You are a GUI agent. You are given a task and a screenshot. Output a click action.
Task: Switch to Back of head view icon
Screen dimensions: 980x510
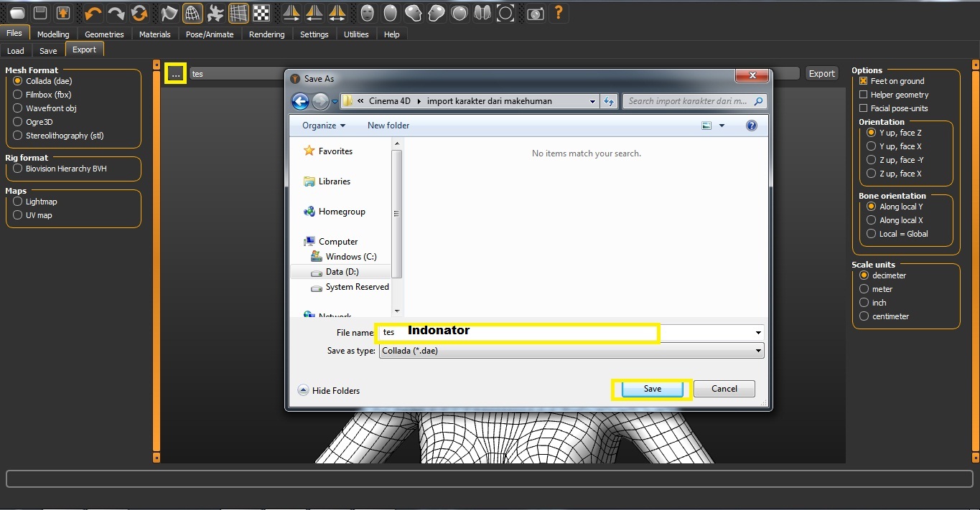[x=391, y=13]
